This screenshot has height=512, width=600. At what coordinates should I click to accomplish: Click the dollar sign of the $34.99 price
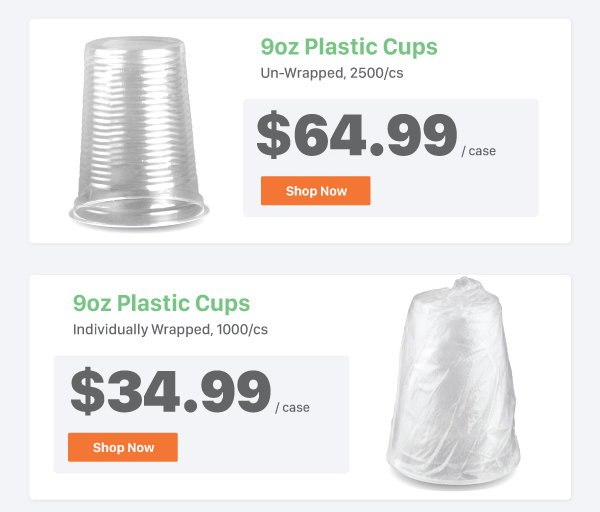coord(87,391)
